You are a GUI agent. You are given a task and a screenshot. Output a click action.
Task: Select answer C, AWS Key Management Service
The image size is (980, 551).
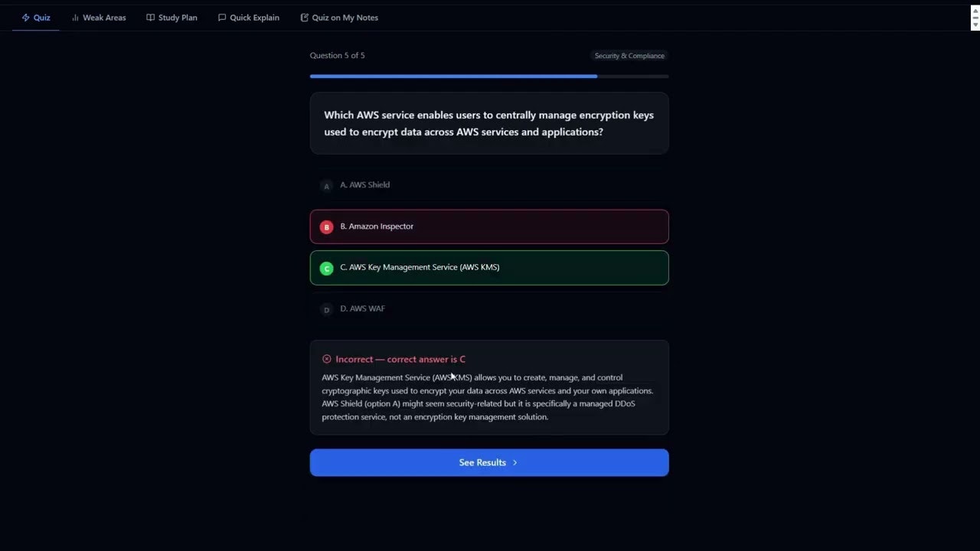489,268
